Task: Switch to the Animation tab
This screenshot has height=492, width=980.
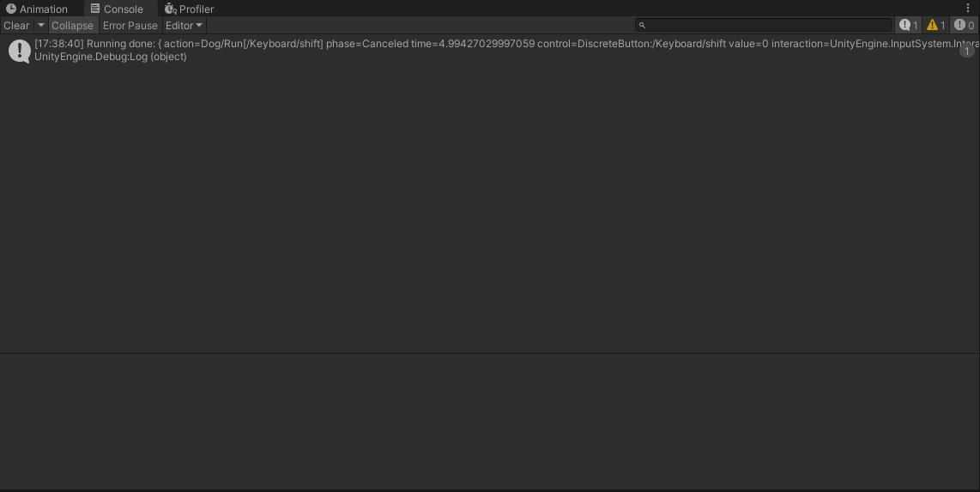Action: [x=36, y=9]
